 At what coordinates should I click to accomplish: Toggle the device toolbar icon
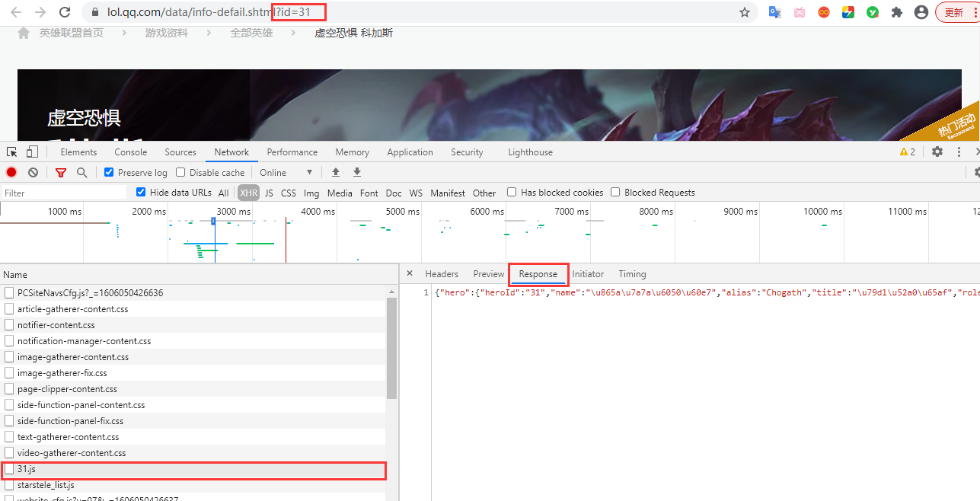click(x=32, y=152)
